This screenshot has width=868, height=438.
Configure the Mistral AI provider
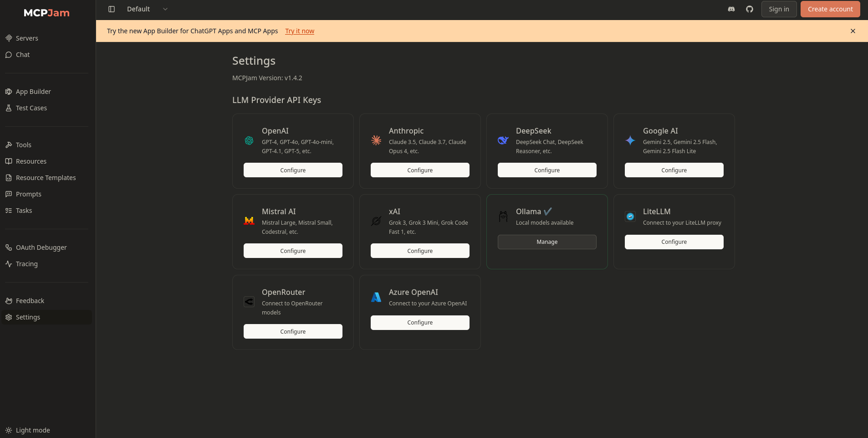point(293,251)
